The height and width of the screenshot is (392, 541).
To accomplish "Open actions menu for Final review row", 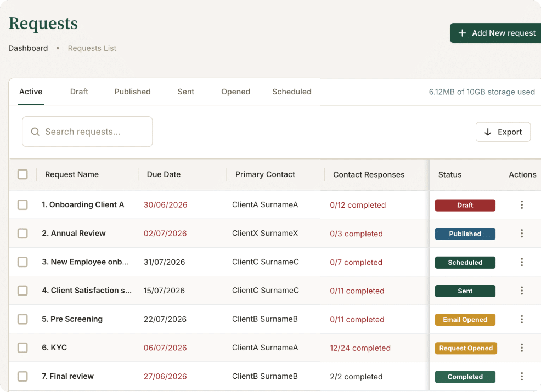I will coord(522,377).
